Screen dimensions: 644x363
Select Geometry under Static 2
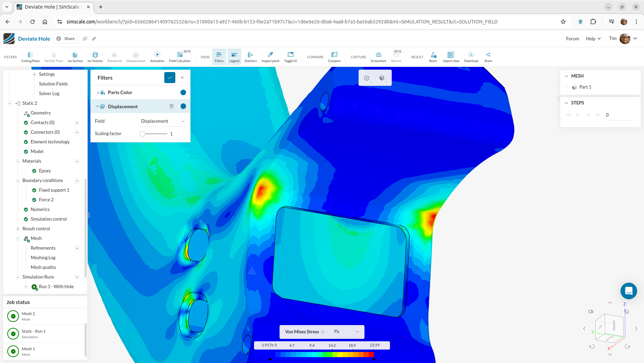40,113
